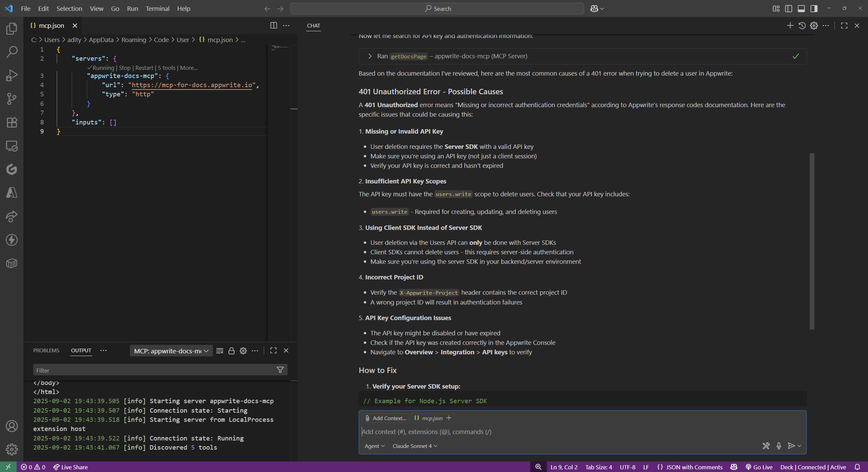868x472 pixels.
Task: Show chat history
Action: [802, 25]
